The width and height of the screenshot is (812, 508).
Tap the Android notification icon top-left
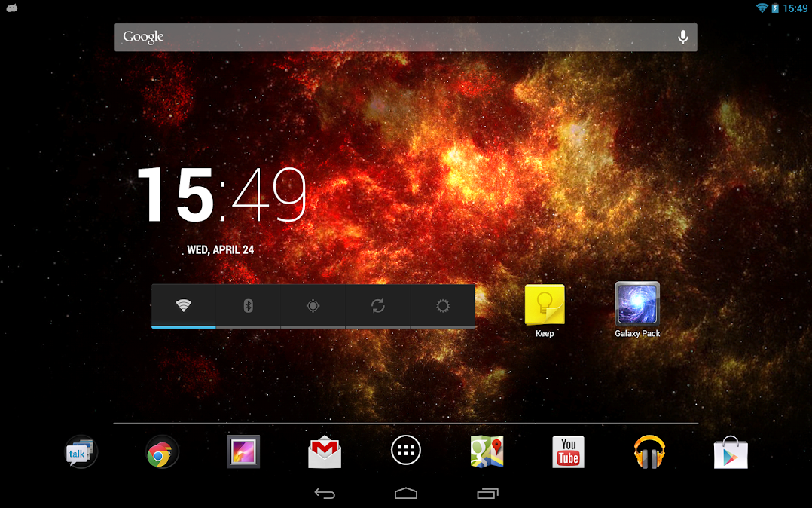coord(11,8)
